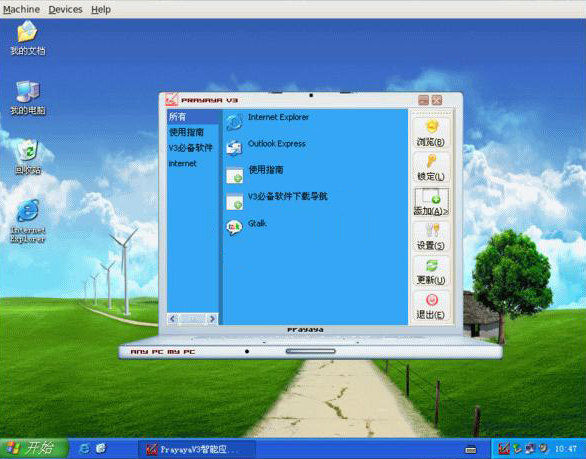
Task: Open 我的文档 desktop icon
Action: [27, 38]
